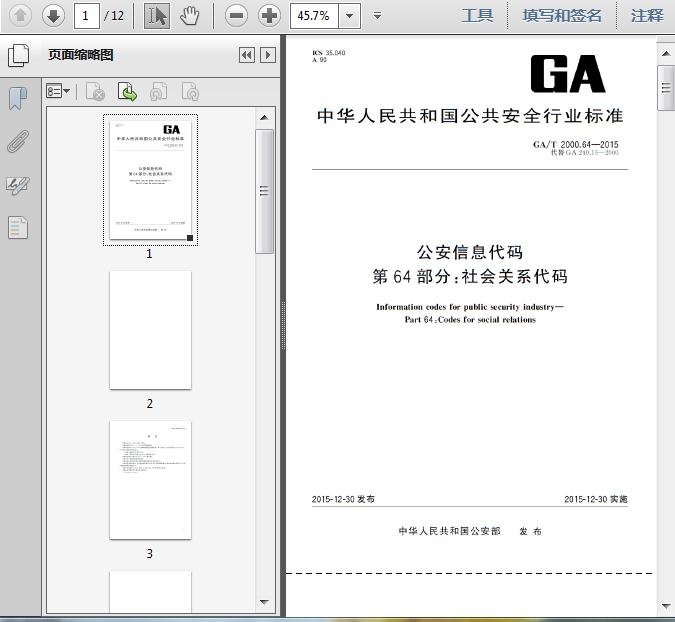Click the 页面缩略图 panel title
This screenshot has height=622, width=675.
[x=81, y=55]
